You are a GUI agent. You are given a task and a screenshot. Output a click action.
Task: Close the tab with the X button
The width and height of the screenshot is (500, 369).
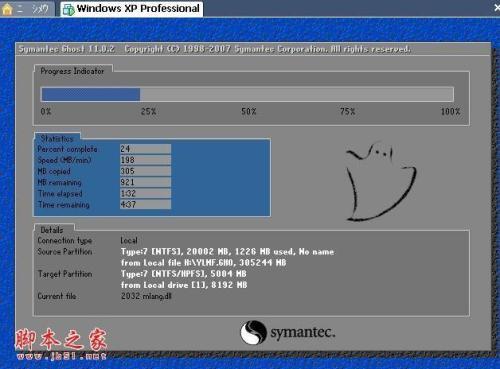[x=497, y=8]
